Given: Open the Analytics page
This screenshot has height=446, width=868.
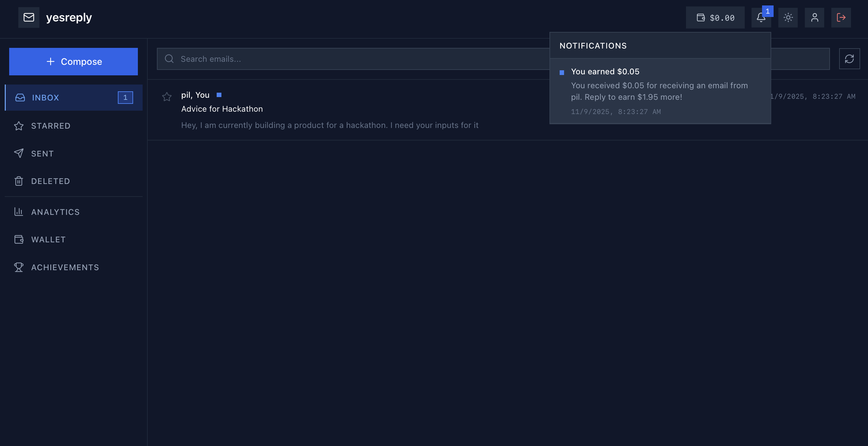Looking at the screenshot, I should (55, 212).
